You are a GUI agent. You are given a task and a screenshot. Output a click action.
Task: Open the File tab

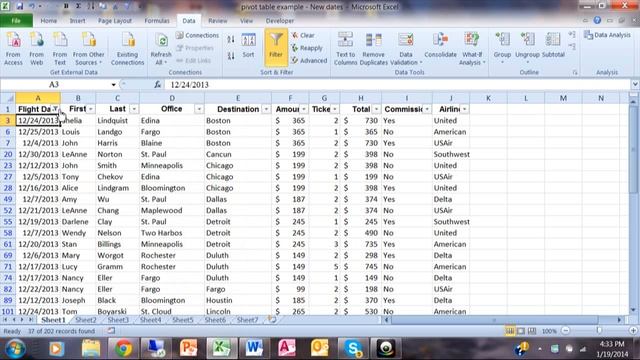[x=16, y=21]
